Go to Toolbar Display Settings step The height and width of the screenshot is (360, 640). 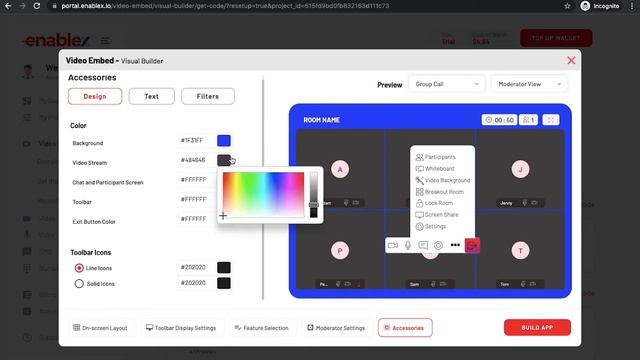coord(181,328)
